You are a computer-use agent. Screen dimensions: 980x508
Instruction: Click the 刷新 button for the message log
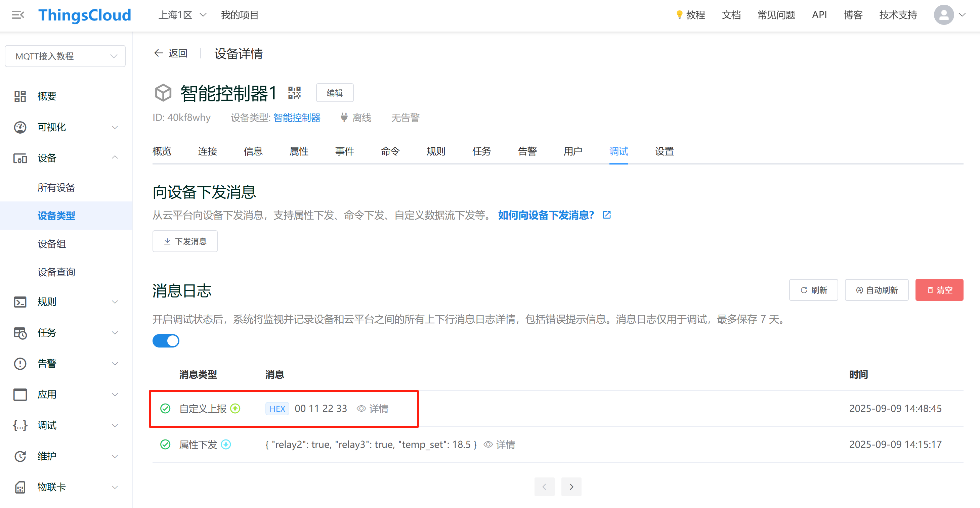[813, 290]
